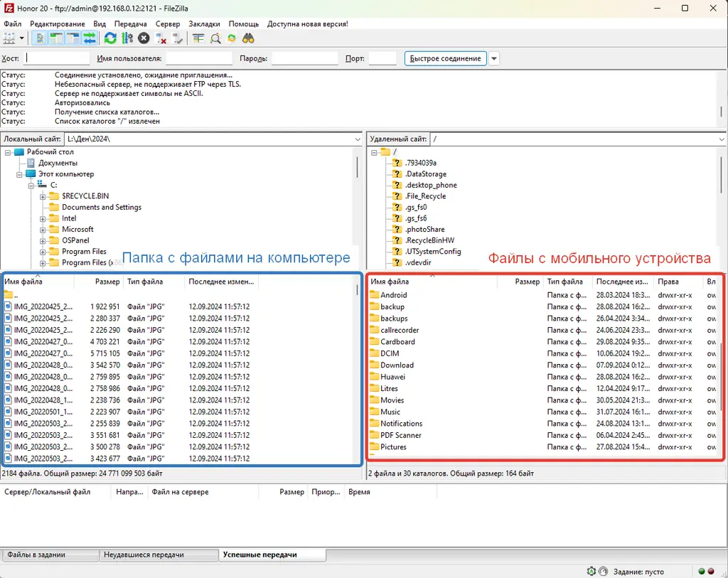
Task: Disconnect from the current server
Action: point(161,38)
